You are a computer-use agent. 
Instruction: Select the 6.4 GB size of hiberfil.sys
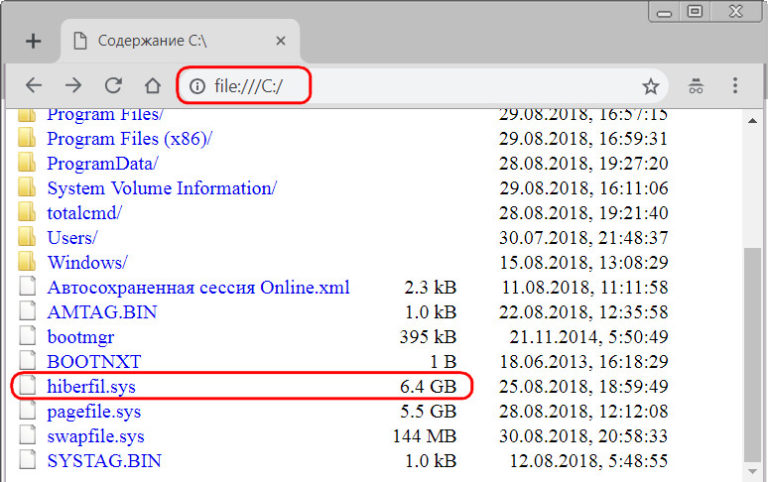click(428, 386)
